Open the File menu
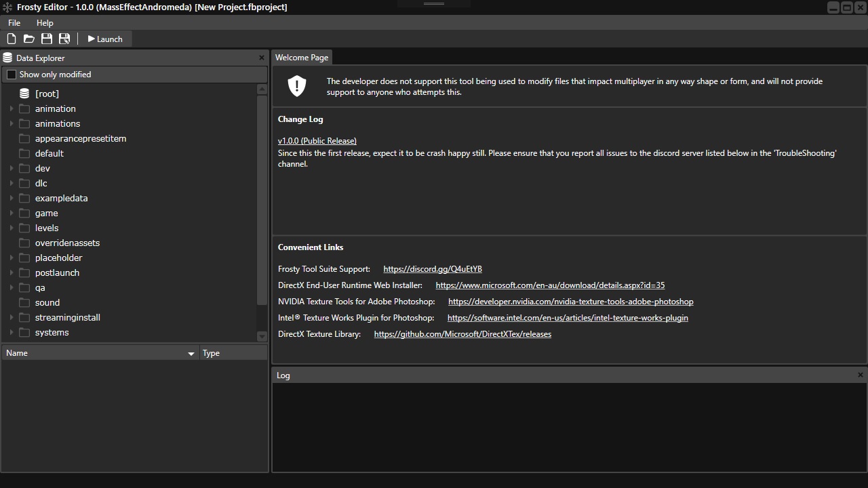Image resolution: width=868 pixels, height=488 pixels. click(x=14, y=23)
